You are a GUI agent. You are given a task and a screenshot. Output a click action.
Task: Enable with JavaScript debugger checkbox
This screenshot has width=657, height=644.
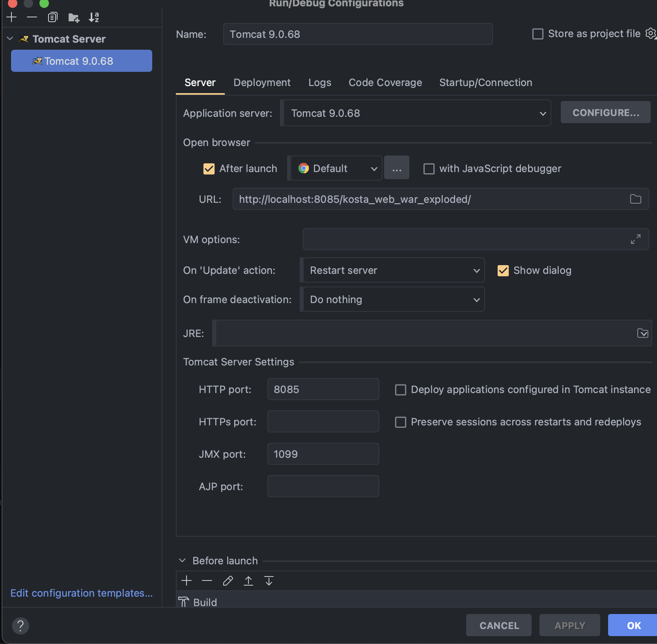click(x=429, y=168)
